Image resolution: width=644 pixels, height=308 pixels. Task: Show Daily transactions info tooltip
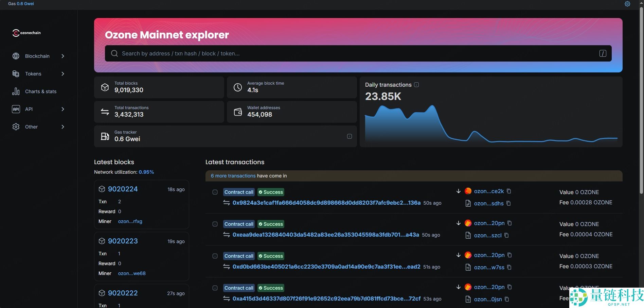(x=416, y=85)
